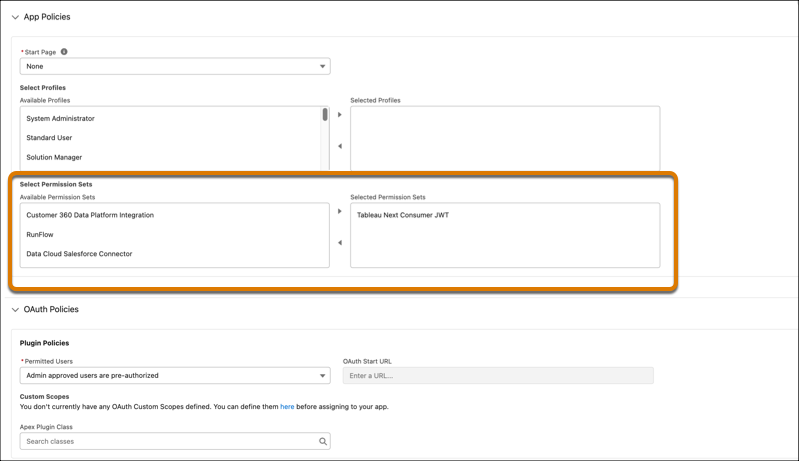Screen dimensions: 799x461
Task: Select Data Cloud Salesforce Connector permission set
Action: (79, 254)
